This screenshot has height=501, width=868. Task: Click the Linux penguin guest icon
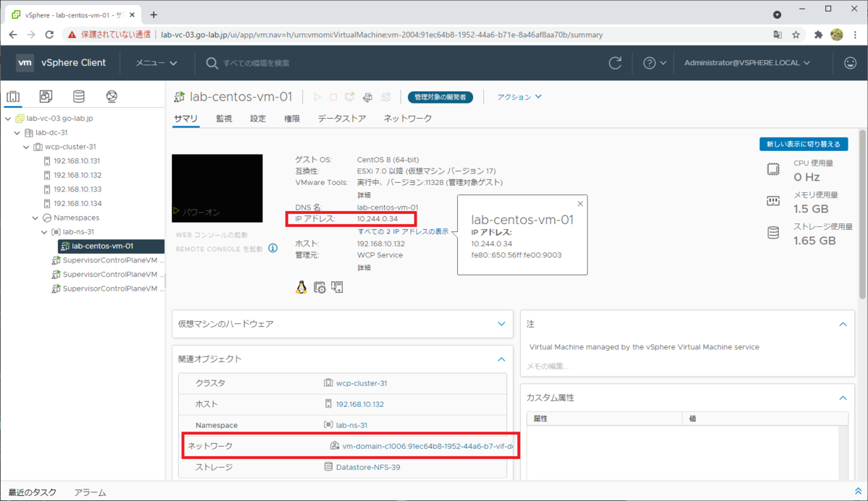pyautogui.click(x=302, y=287)
